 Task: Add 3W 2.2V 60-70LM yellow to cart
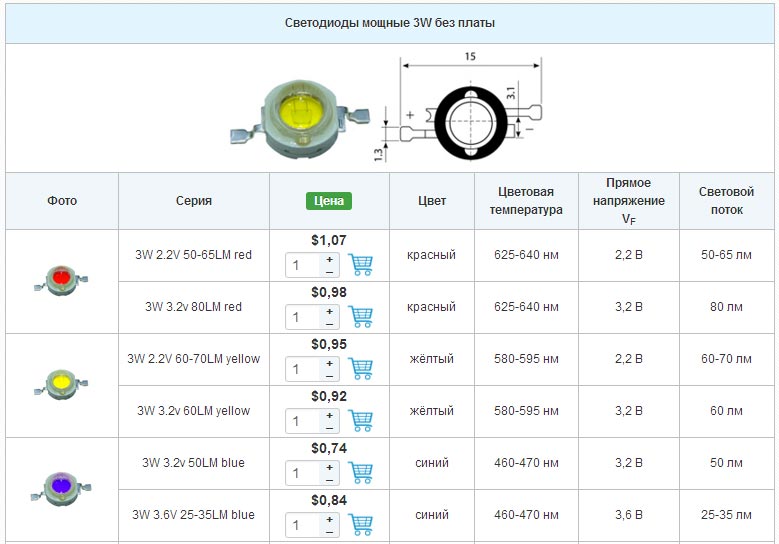coord(360,369)
